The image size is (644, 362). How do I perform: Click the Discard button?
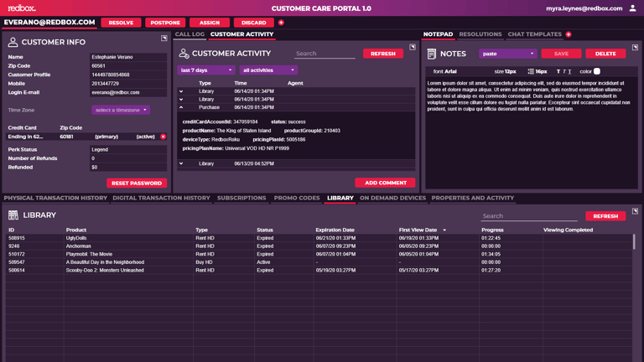254,23
